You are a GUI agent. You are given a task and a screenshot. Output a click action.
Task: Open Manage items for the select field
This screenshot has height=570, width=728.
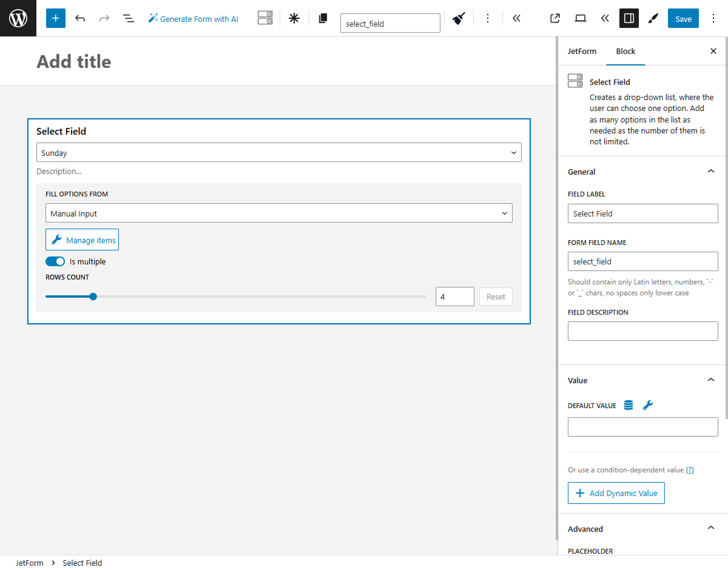tap(82, 239)
